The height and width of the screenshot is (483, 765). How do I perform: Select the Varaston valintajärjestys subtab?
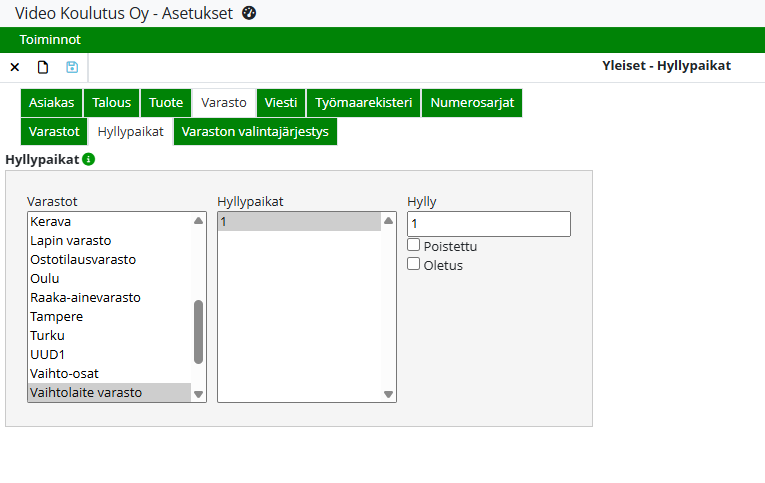255,132
